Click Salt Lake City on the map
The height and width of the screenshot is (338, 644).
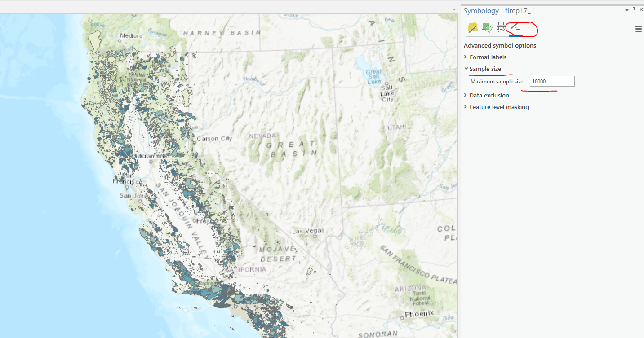pyautogui.click(x=387, y=93)
